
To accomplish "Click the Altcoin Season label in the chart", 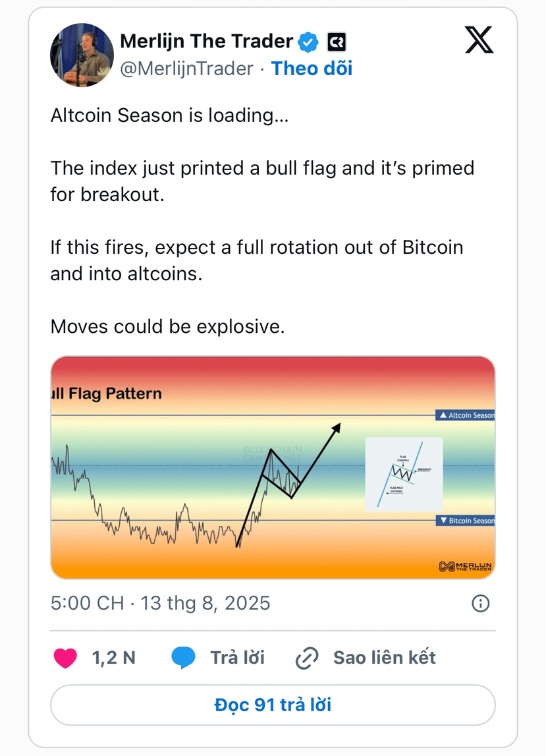I will point(465,415).
